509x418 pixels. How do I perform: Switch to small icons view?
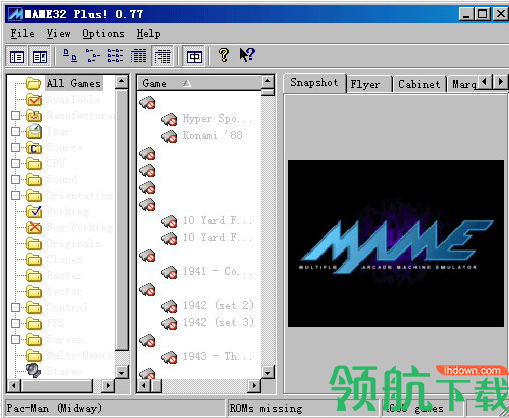coord(93,56)
